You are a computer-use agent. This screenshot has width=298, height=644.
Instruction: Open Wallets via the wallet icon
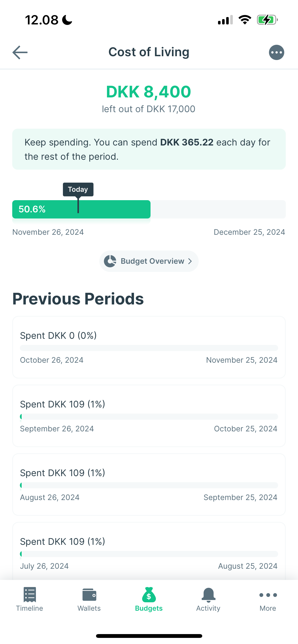[x=89, y=595]
